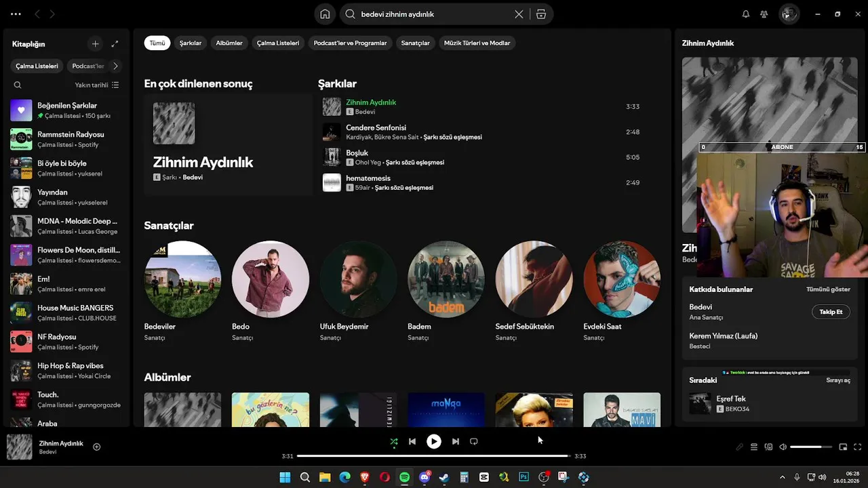Open the three-dot app menu
868x488 pixels.
16,14
